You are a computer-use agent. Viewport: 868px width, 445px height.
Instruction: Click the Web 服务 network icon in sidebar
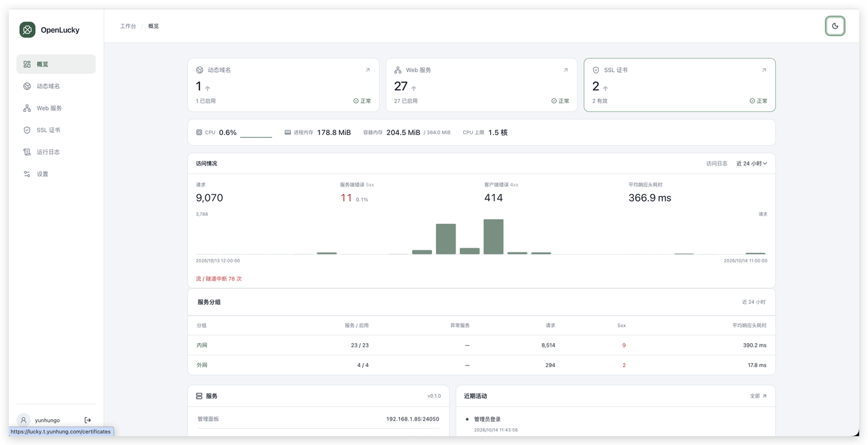27,108
